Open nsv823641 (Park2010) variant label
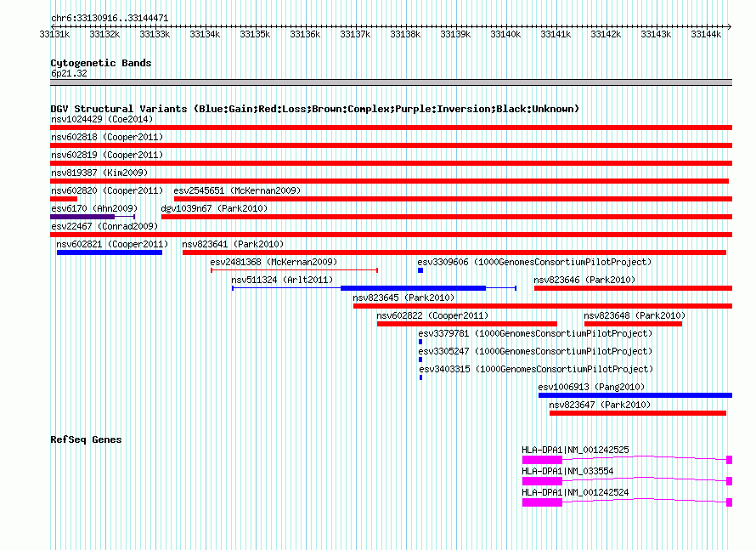 [233, 244]
